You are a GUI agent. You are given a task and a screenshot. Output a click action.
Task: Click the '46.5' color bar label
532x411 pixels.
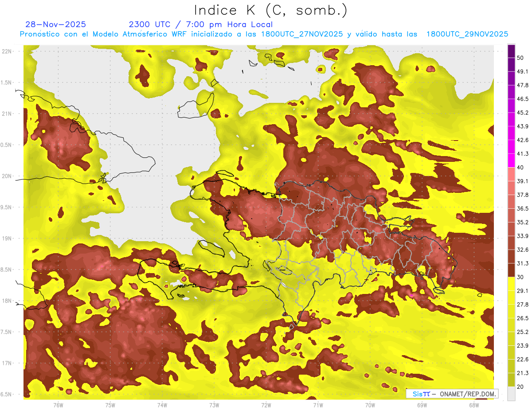[523, 99]
